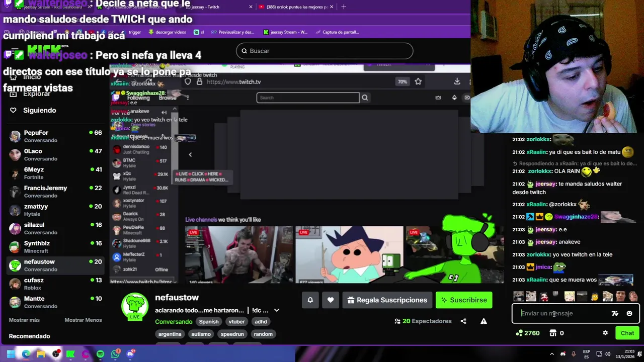Click the autismo tag

[201, 334]
